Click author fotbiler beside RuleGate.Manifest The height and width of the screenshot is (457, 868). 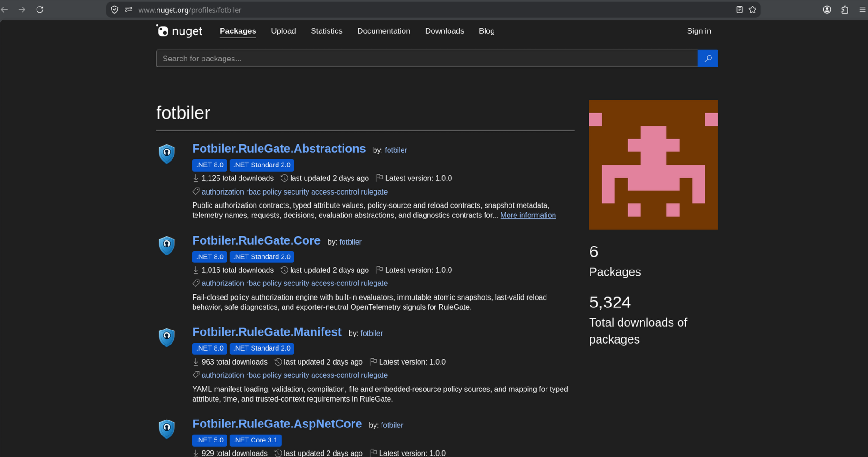pyautogui.click(x=372, y=333)
